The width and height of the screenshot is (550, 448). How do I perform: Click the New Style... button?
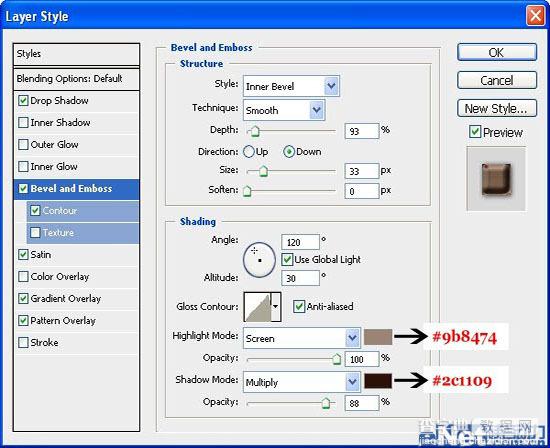pos(497,108)
